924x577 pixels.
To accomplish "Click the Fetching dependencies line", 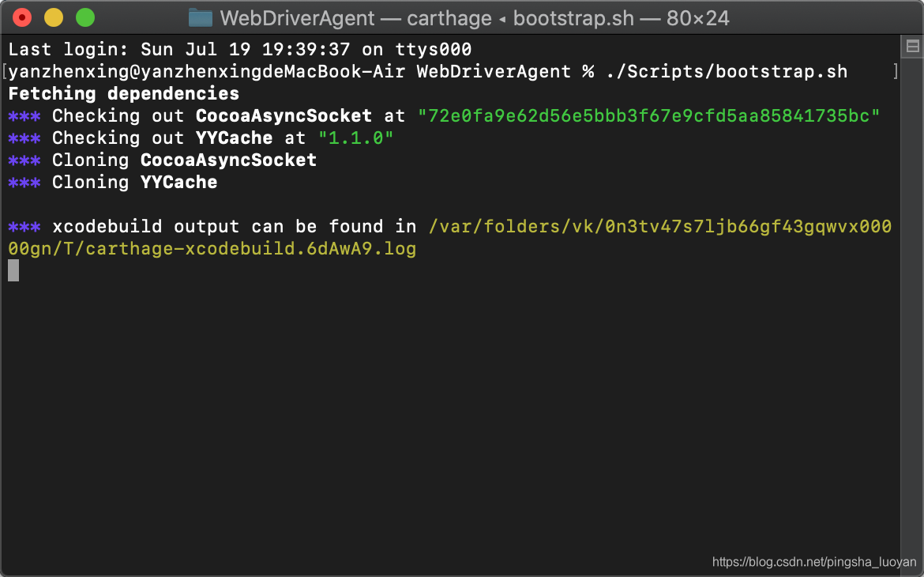I will (122, 93).
